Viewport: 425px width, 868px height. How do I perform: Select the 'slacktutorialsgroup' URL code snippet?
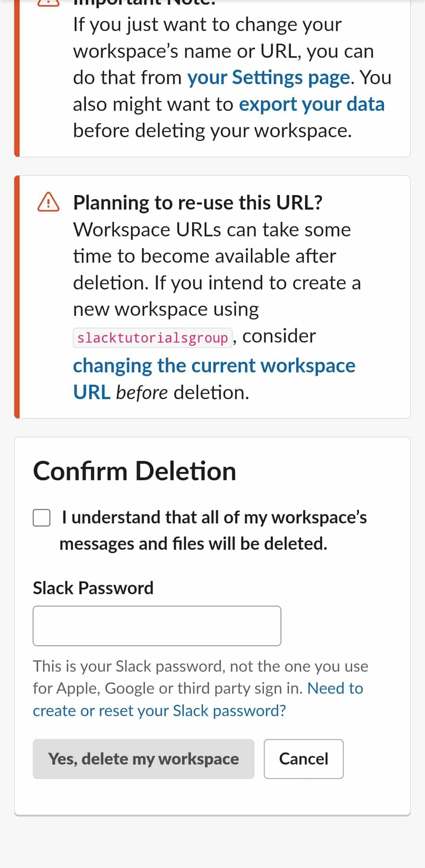153,338
